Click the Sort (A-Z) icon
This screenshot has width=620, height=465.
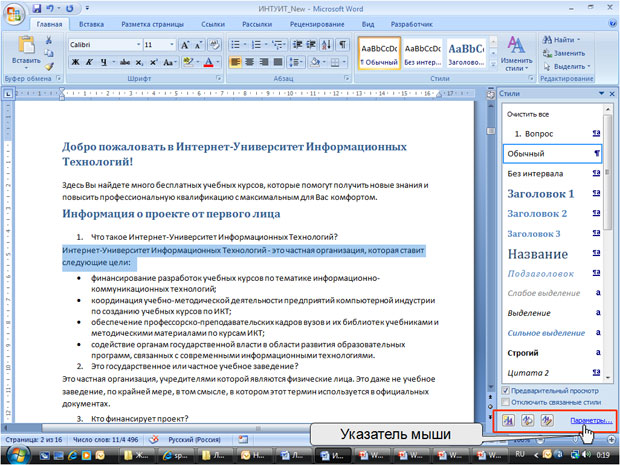tap(326, 45)
